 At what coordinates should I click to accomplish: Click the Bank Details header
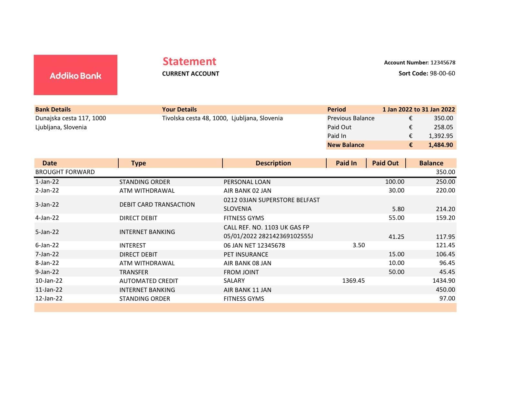tap(53, 109)
